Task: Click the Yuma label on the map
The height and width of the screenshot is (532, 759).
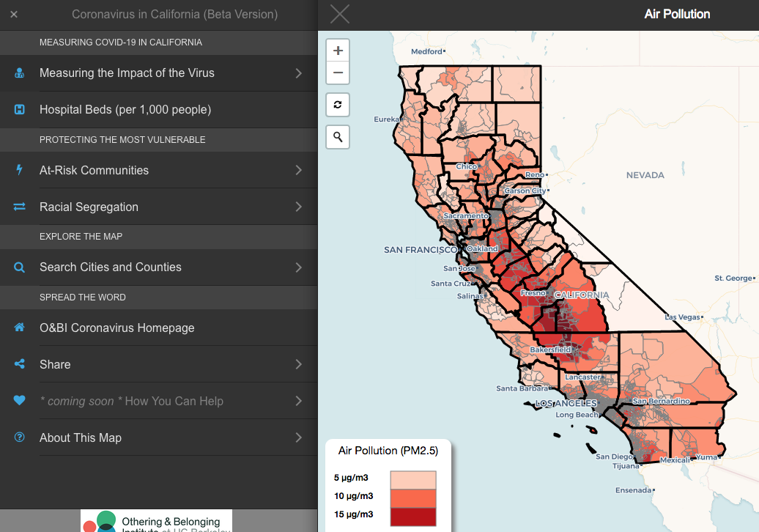Action: click(x=707, y=457)
